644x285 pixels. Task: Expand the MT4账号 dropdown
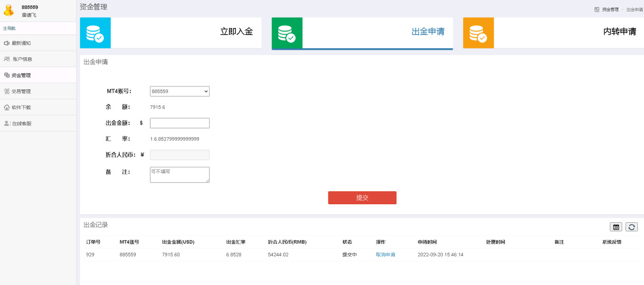coord(179,91)
